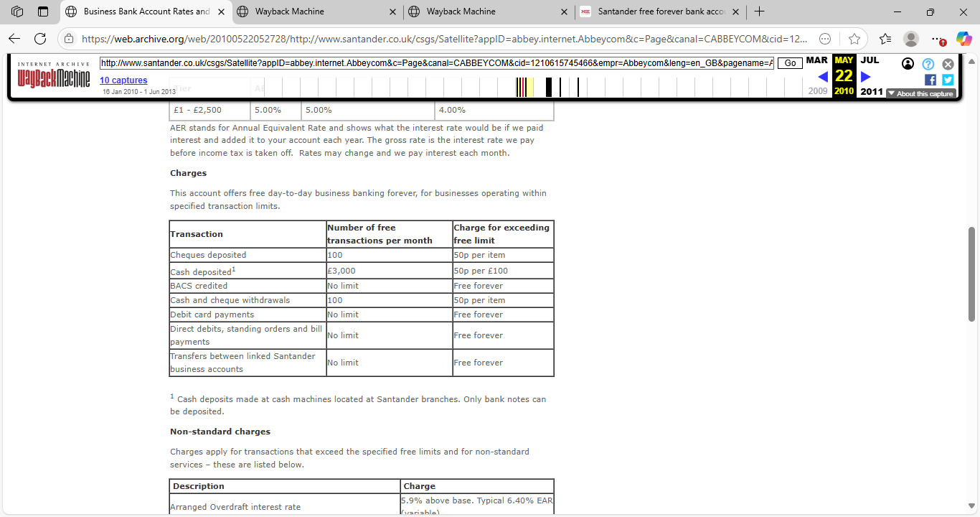980x517 pixels.
Task: Jump to MAR previous month capture
Action: click(x=816, y=60)
